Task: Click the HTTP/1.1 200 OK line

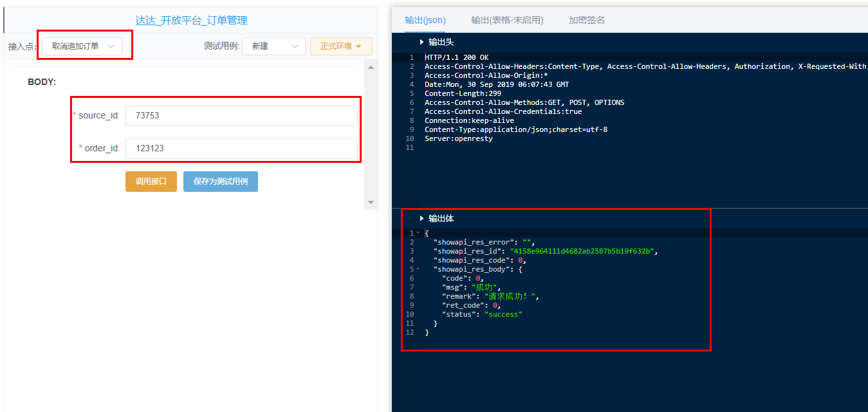Action: pyautogui.click(x=456, y=57)
